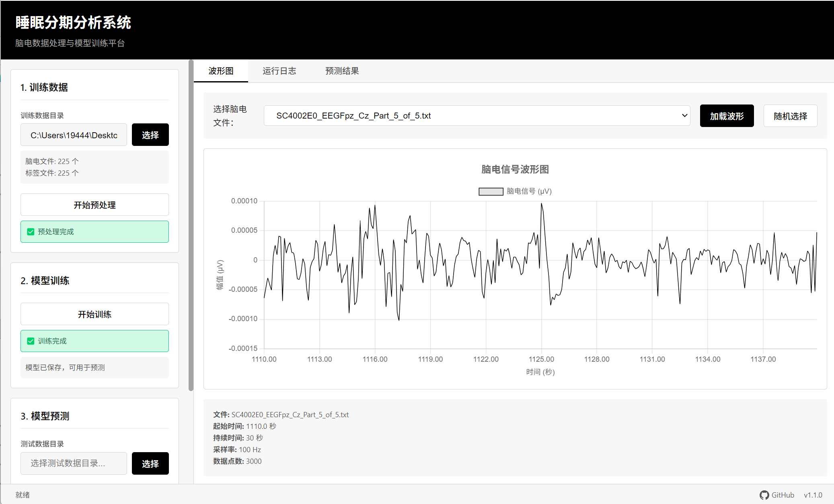Choose training data directory with 选择 button

click(x=150, y=135)
